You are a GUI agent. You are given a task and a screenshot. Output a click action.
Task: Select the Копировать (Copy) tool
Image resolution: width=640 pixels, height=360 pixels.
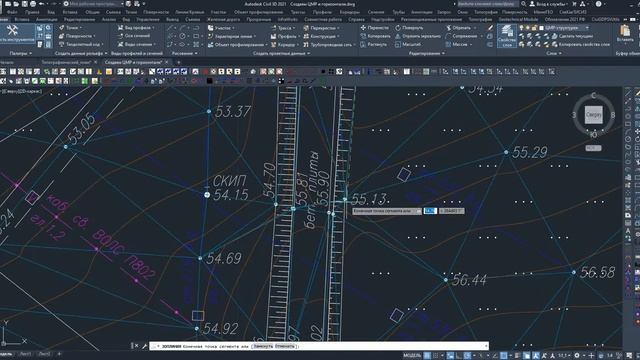[375, 36]
